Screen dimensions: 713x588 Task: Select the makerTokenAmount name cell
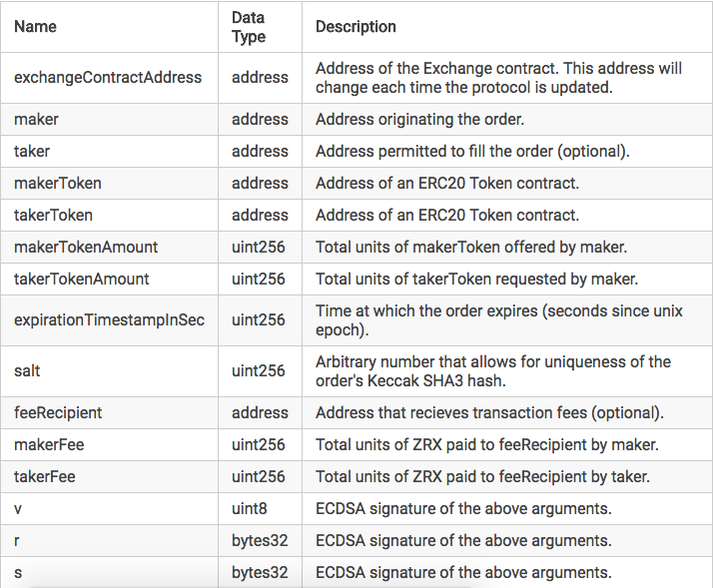click(86, 248)
